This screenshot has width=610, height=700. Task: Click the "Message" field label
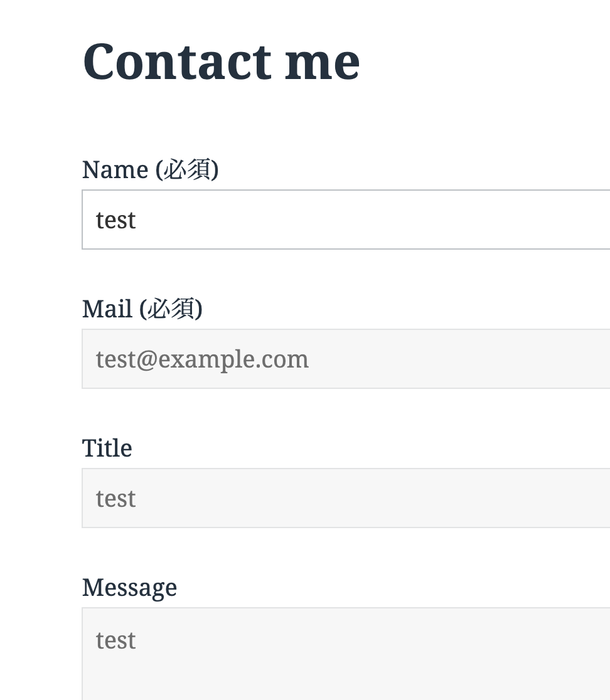pos(129,587)
